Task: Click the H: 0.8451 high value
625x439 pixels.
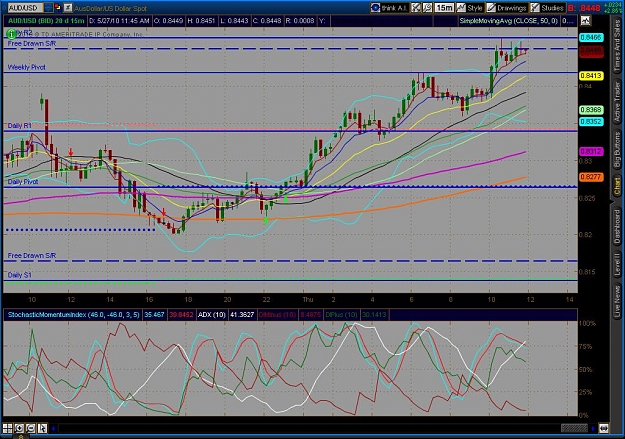Action: point(201,21)
